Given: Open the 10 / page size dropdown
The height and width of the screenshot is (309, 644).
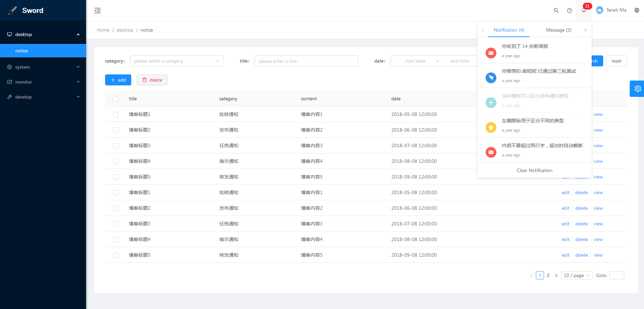Looking at the screenshot, I should pyautogui.click(x=577, y=275).
